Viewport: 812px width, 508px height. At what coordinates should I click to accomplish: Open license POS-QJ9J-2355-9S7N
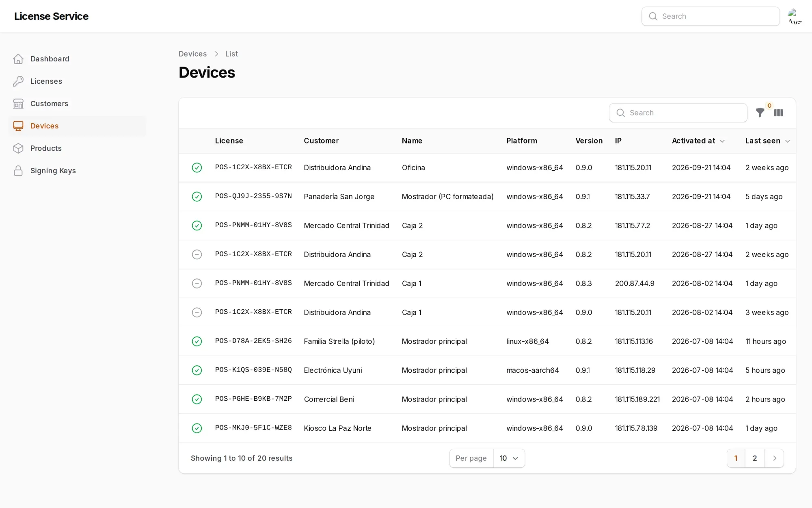pyautogui.click(x=253, y=196)
